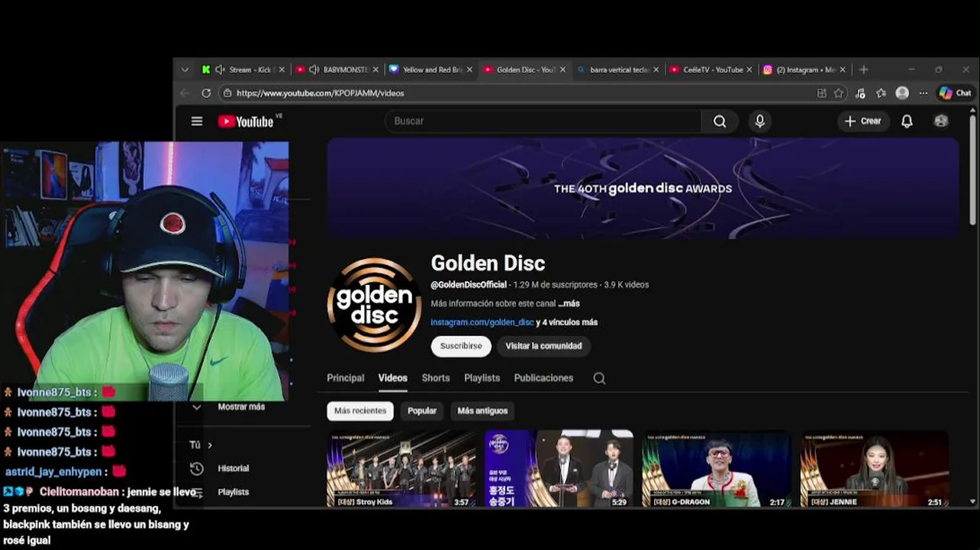Image resolution: width=980 pixels, height=550 pixels.
Task: Open the Publicaciones channel tab
Action: [543, 378]
